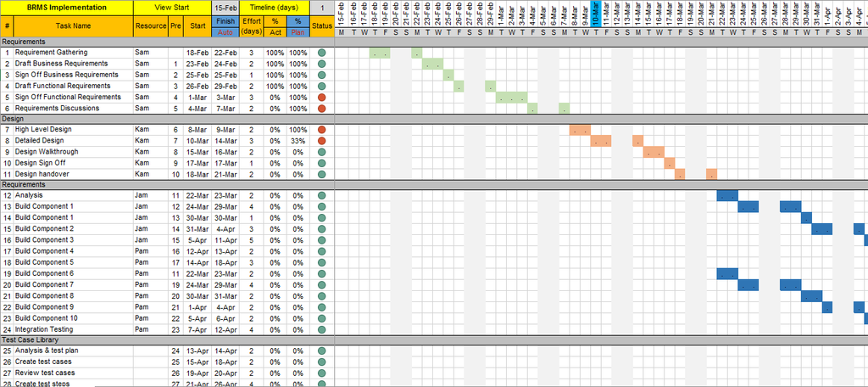The width and height of the screenshot is (868, 387).
Task: Click green status circle for Design Sign Off
Action: pyautogui.click(x=321, y=163)
